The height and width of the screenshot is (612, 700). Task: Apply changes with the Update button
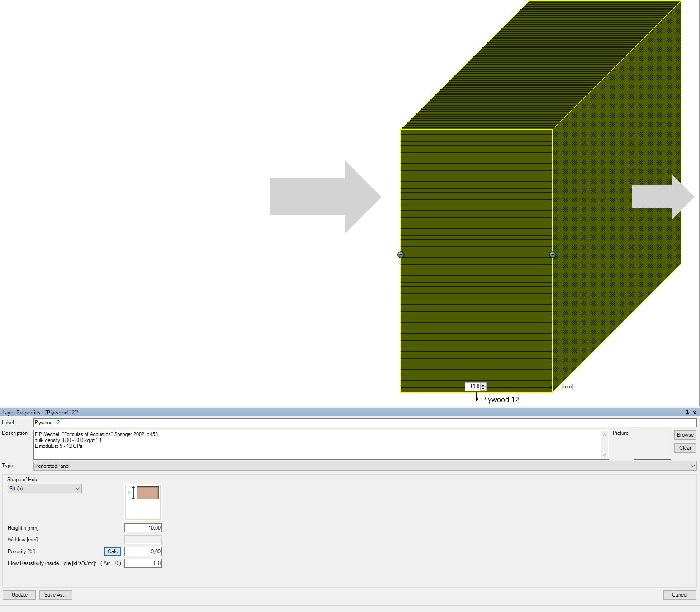click(x=19, y=595)
